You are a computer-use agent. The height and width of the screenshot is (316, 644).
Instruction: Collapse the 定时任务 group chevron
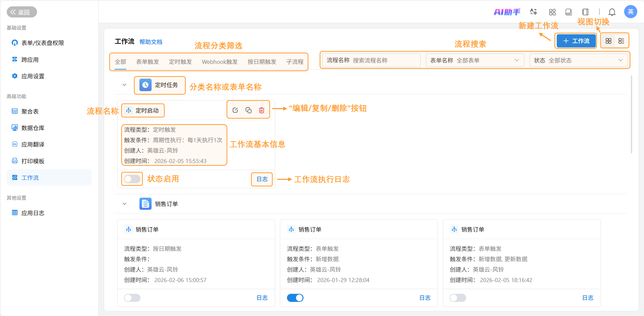click(x=125, y=85)
